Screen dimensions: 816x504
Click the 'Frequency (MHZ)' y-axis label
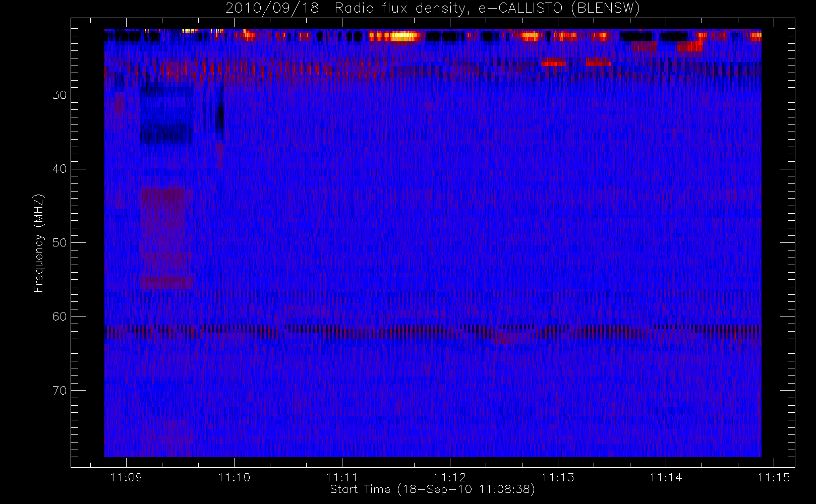pyautogui.click(x=39, y=243)
